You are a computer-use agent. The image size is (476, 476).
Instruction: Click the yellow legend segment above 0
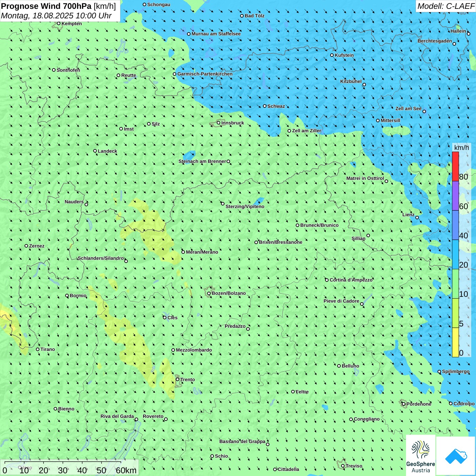tap(455, 342)
